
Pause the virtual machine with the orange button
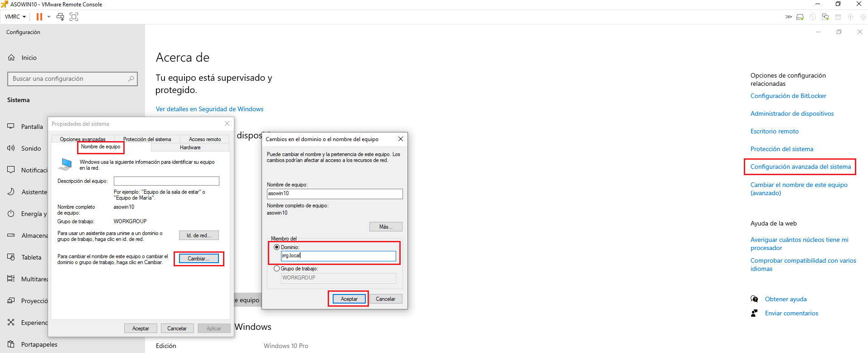39,17
